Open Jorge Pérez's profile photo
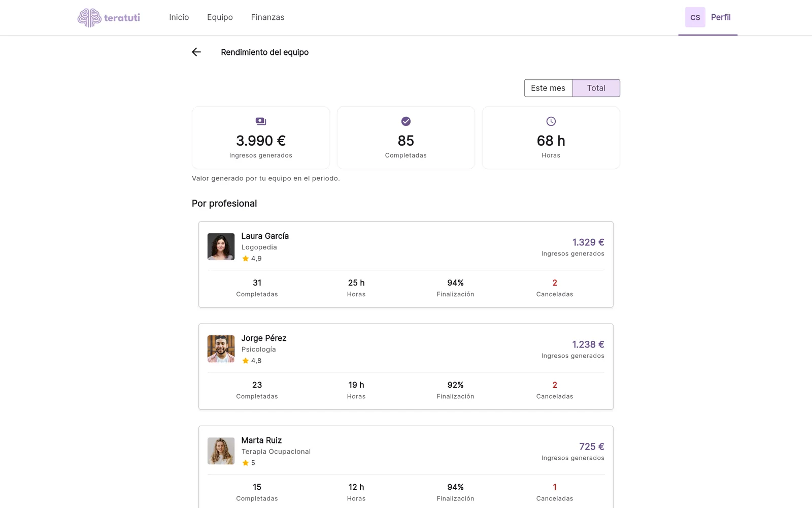 [x=221, y=349]
